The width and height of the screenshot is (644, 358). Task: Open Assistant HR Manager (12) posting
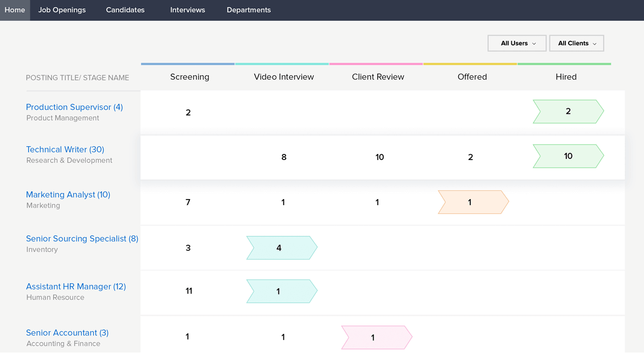click(76, 287)
